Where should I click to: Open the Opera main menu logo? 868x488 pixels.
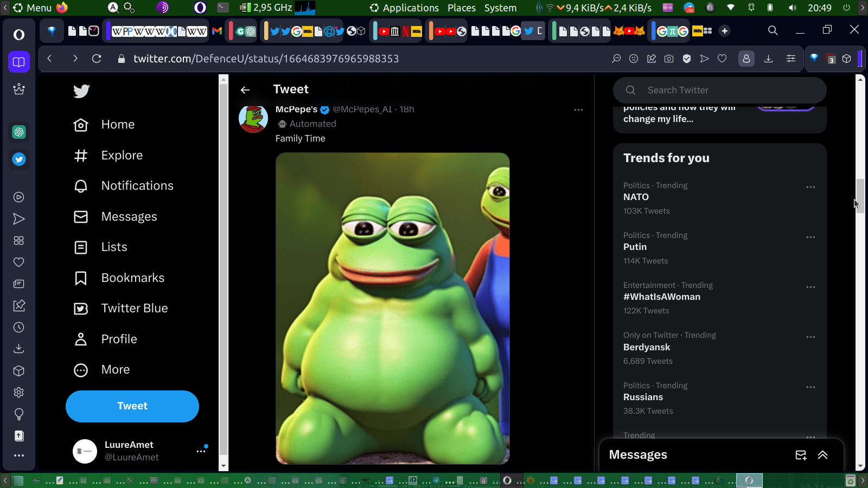tap(19, 35)
